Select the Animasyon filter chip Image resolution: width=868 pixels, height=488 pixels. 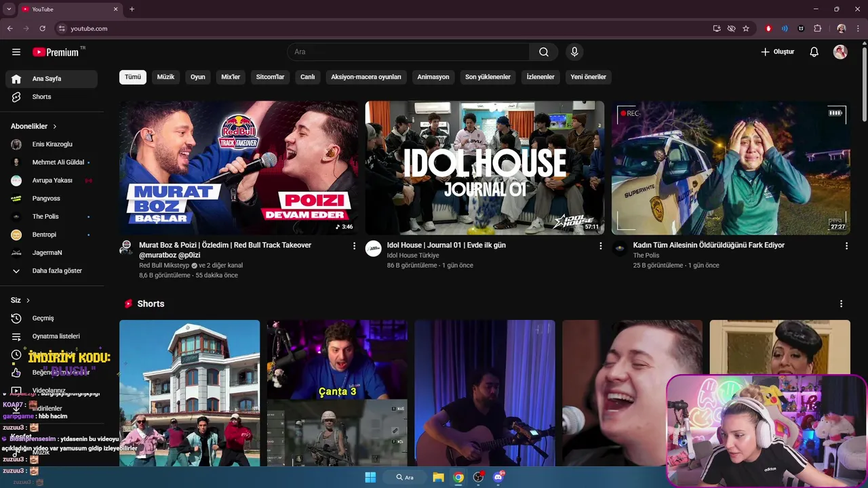point(433,77)
